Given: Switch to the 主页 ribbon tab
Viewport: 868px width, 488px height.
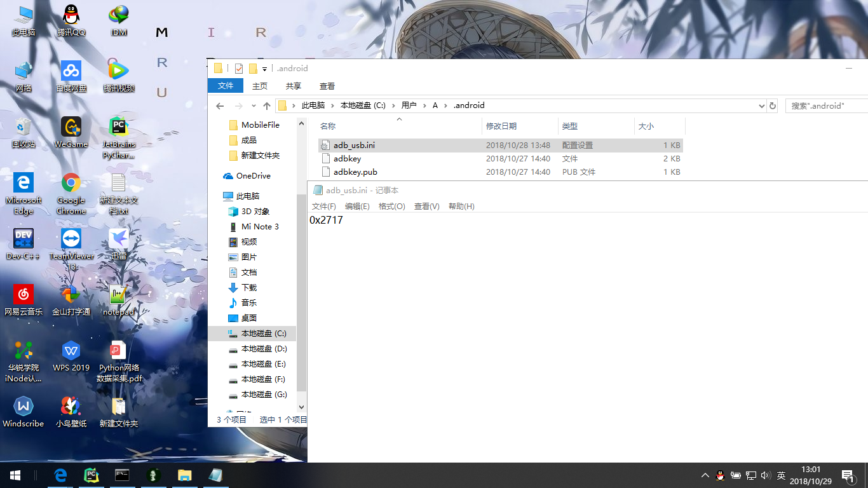Looking at the screenshot, I should tap(260, 86).
